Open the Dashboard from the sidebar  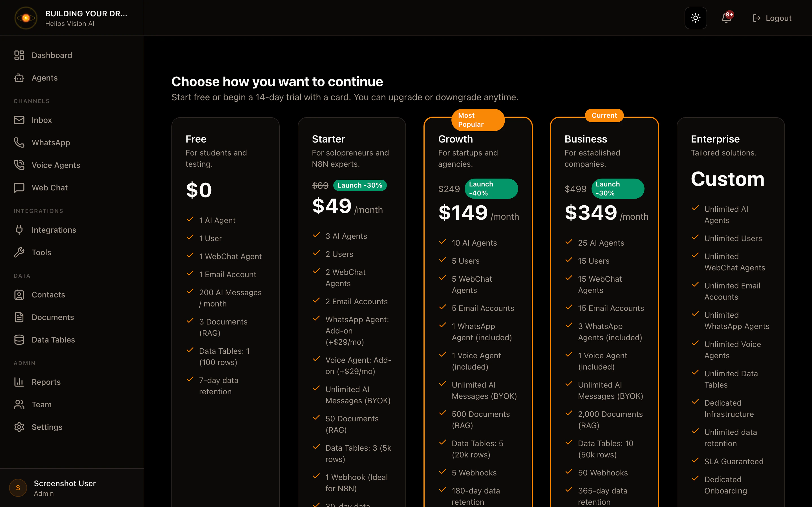(x=52, y=55)
